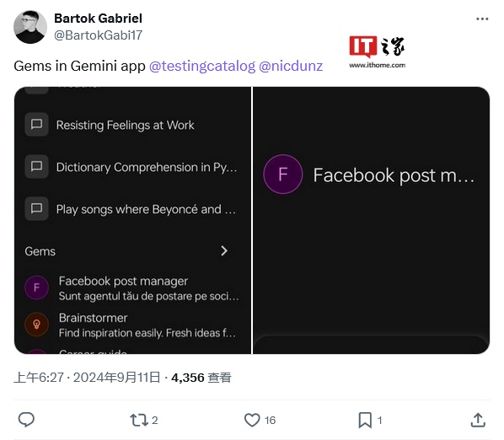The width and height of the screenshot is (504, 440).
Task: Open the share upload icon
Action: [478, 420]
